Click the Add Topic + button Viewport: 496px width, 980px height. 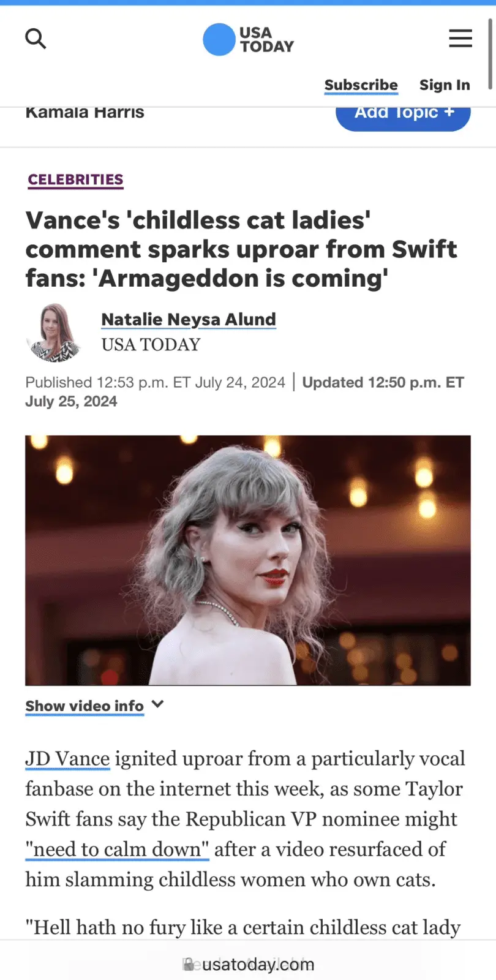point(403,115)
